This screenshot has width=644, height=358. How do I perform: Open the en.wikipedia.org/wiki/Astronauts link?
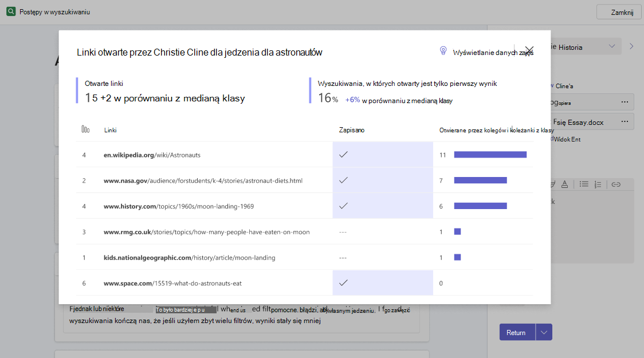coord(152,155)
